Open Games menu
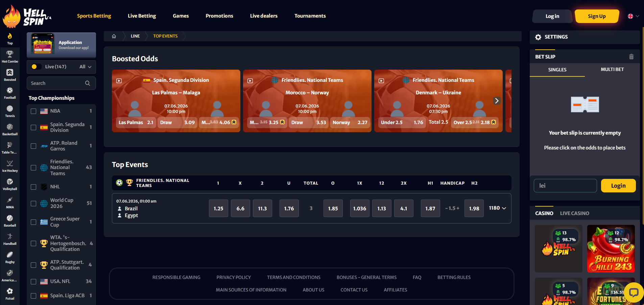Screen dimensions: 644x305 coord(181,16)
